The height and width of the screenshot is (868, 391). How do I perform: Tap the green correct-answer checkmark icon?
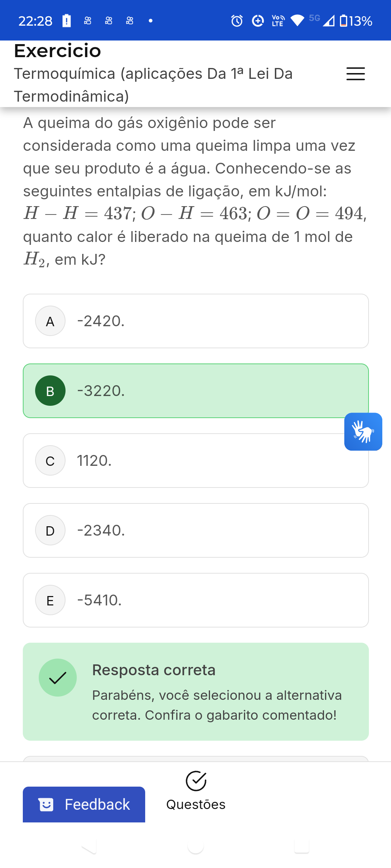pyautogui.click(x=58, y=677)
